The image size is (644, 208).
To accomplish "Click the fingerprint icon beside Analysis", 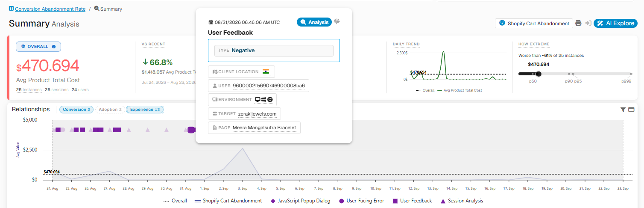I will 337,22.
